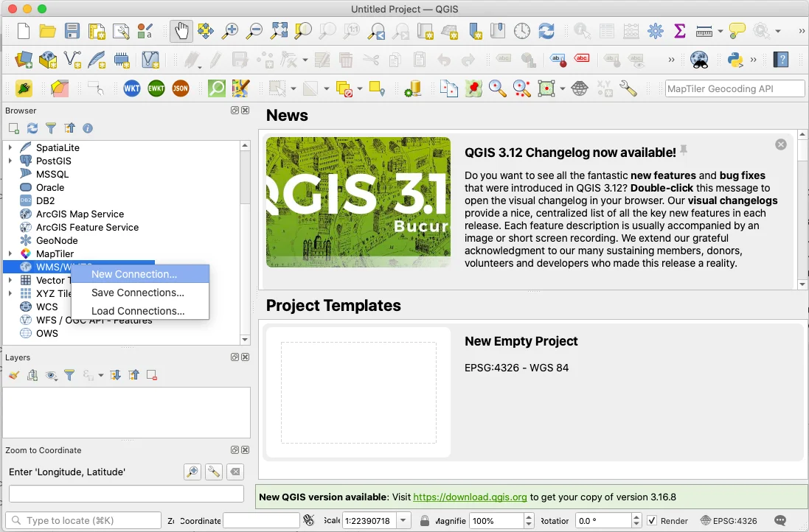Refresh the map with the toolbar Refresh icon
The width and height of the screenshot is (809, 532).
click(546, 31)
